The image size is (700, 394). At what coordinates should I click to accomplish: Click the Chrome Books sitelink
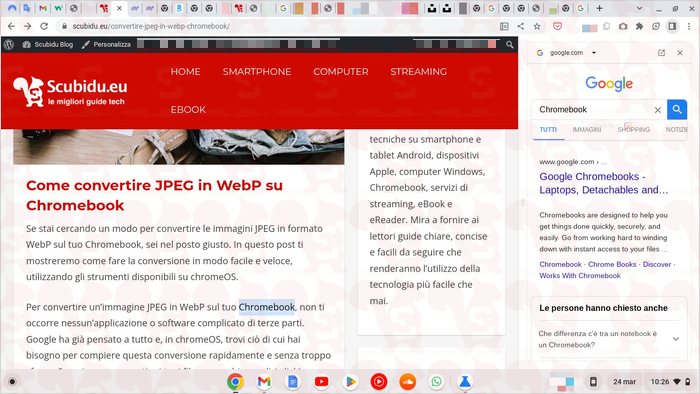coord(612,264)
